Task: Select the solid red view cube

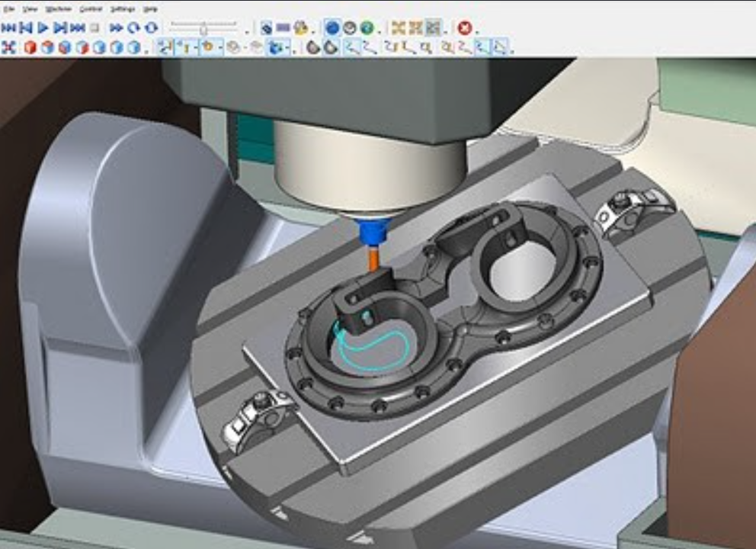Action: pyautogui.click(x=30, y=47)
